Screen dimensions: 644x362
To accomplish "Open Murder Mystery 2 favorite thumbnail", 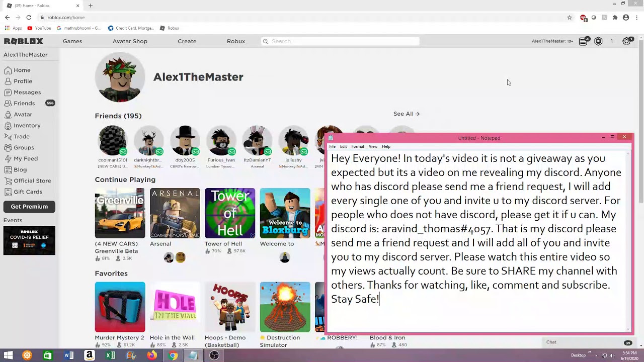I will [x=120, y=307].
